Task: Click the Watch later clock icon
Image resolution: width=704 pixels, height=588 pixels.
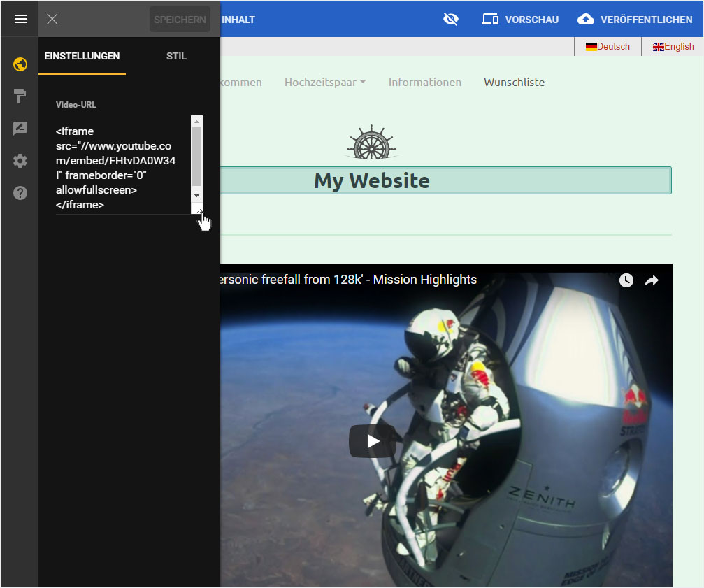Action: [626, 280]
